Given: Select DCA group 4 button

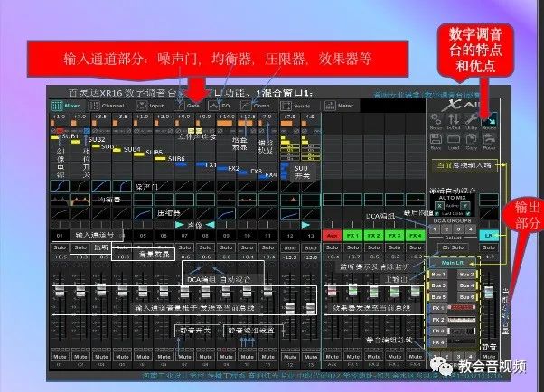Looking at the screenshot, I should point(470,229).
